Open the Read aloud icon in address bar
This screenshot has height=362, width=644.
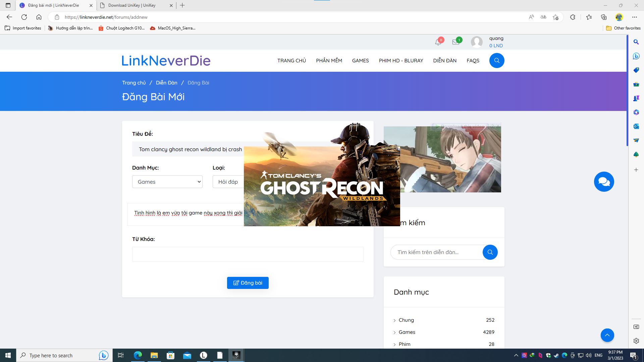531,17
